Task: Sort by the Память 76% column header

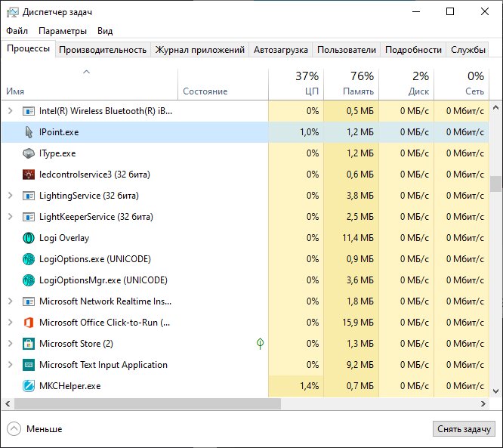Action: (351, 84)
